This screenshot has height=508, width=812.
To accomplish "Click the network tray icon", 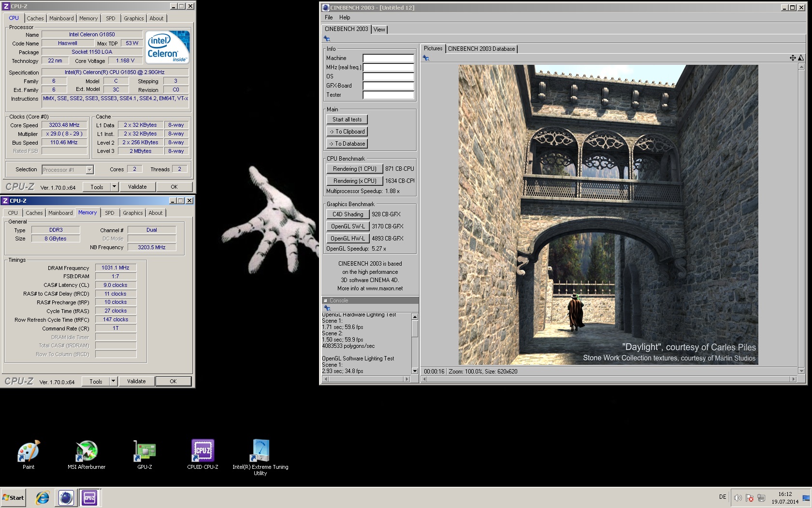I will (761, 498).
